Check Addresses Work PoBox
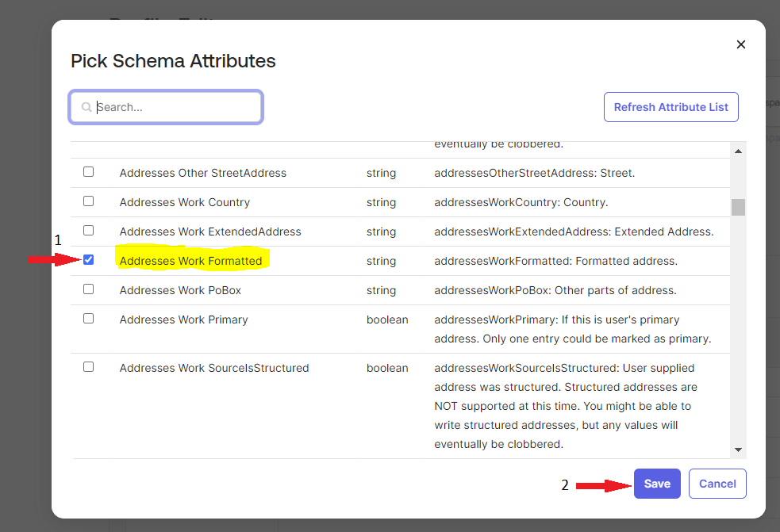 point(88,289)
